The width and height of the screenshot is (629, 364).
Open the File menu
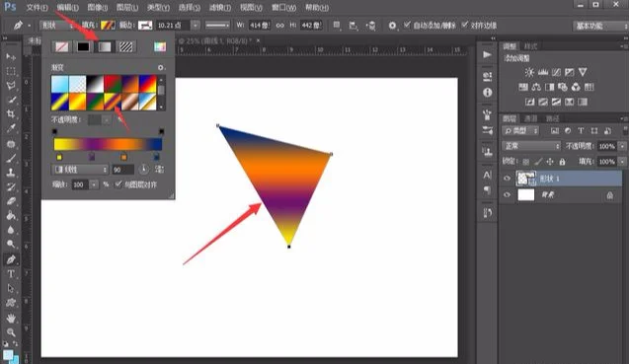37,8
